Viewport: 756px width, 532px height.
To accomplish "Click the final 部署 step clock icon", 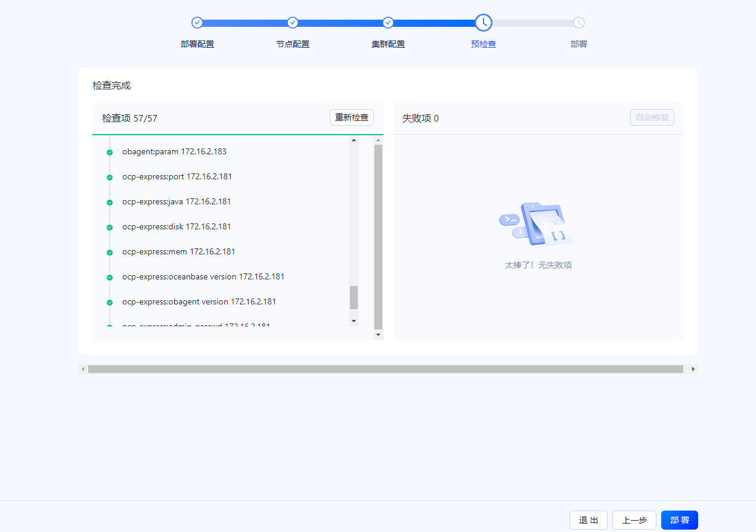I will pyautogui.click(x=579, y=23).
